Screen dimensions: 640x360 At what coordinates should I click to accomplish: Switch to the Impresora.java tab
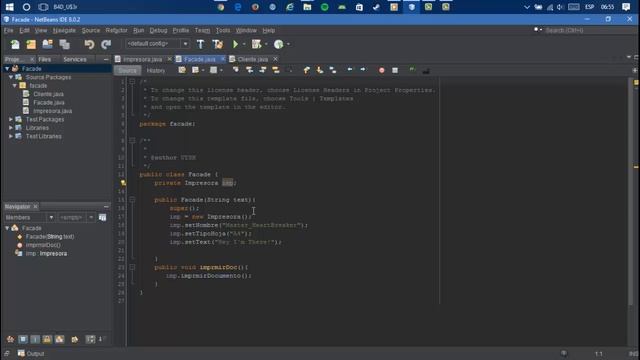[142, 59]
